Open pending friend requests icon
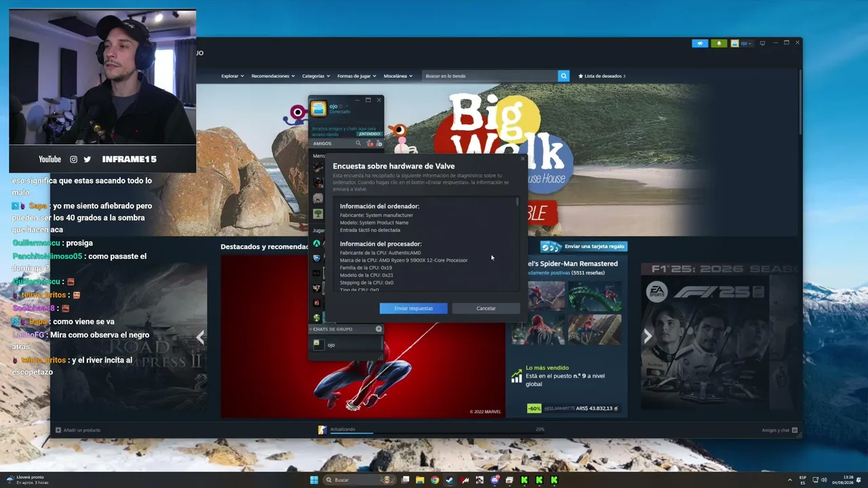Viewport: 868px width, 488px height. [x=370, y=143]
